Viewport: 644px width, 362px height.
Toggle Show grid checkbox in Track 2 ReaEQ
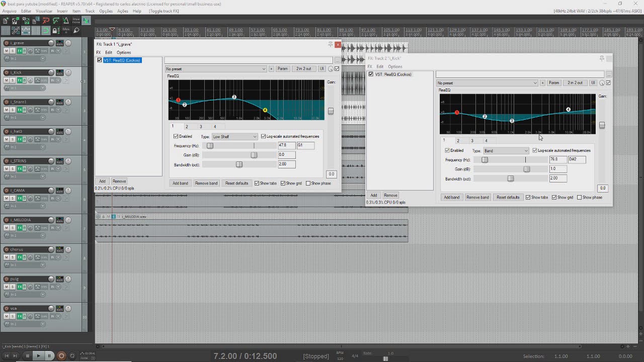pos(554,197)
